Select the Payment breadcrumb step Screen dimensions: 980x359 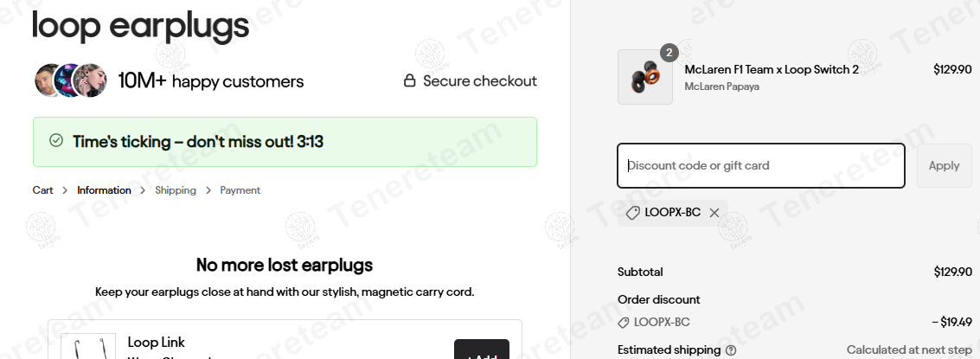pos(240,190)
